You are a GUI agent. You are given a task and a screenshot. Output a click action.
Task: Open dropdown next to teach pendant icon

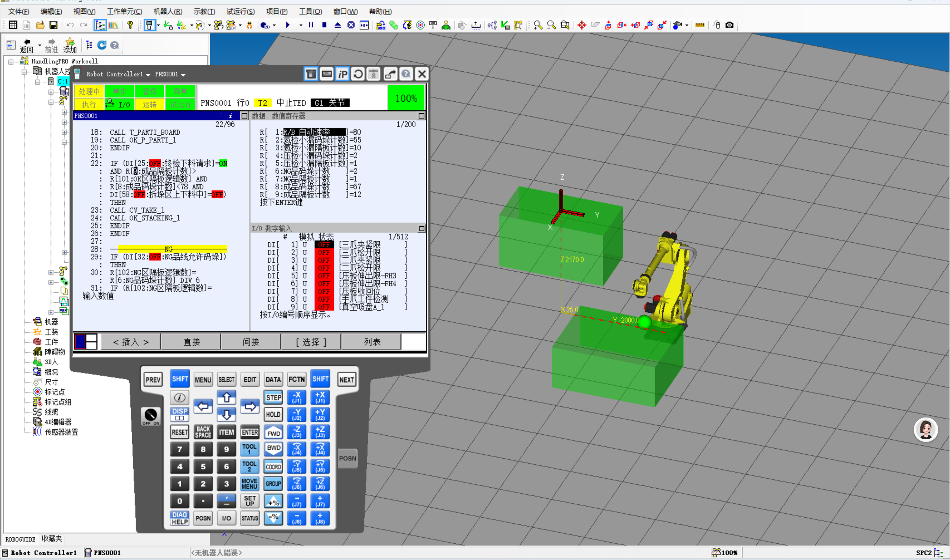pyautogui.click(x=158, y=25)
